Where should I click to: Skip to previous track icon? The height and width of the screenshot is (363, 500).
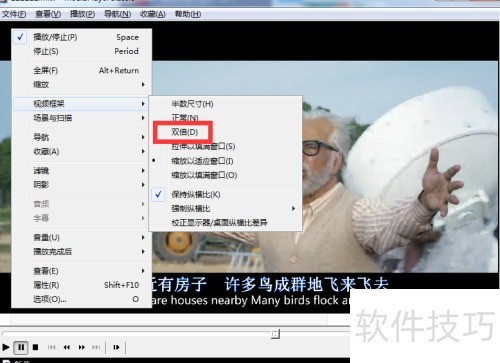click(52, 347)
